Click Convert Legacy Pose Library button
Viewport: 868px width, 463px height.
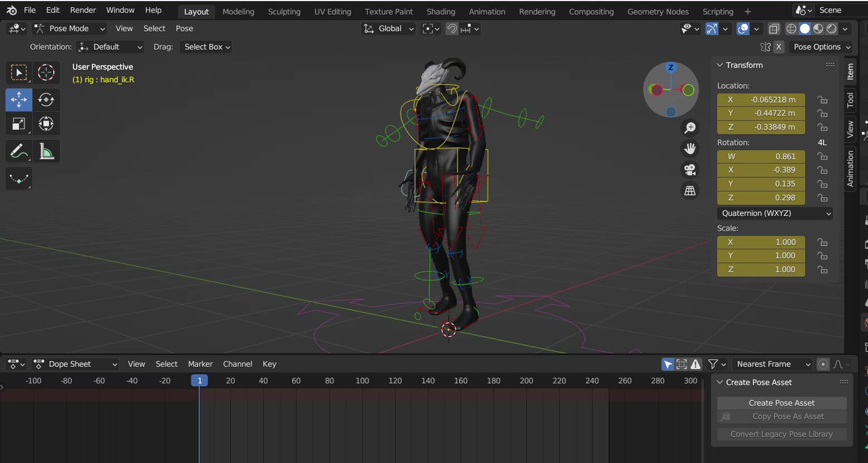tap(781, 434)
